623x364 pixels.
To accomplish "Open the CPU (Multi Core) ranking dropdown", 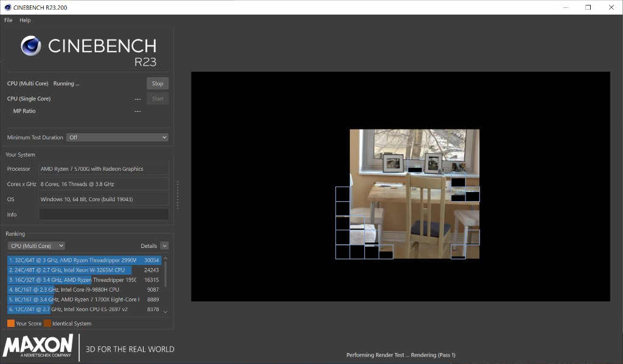I will point(36,246).
